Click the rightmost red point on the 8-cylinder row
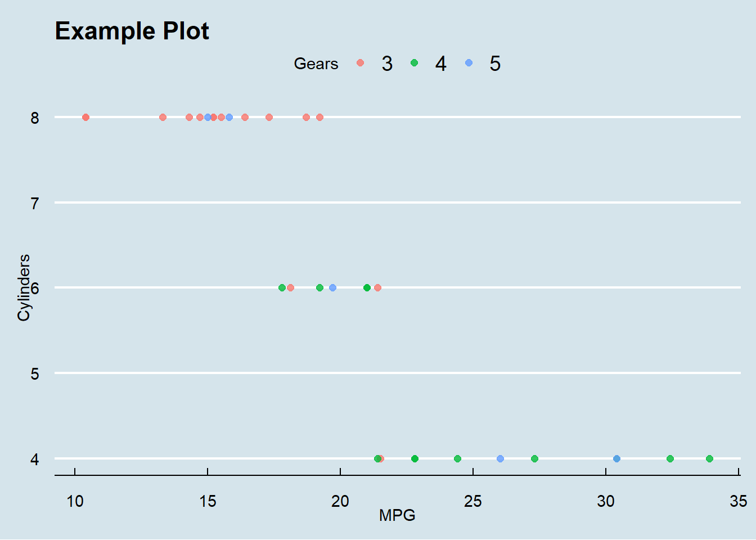 click(x=319, y=118)
